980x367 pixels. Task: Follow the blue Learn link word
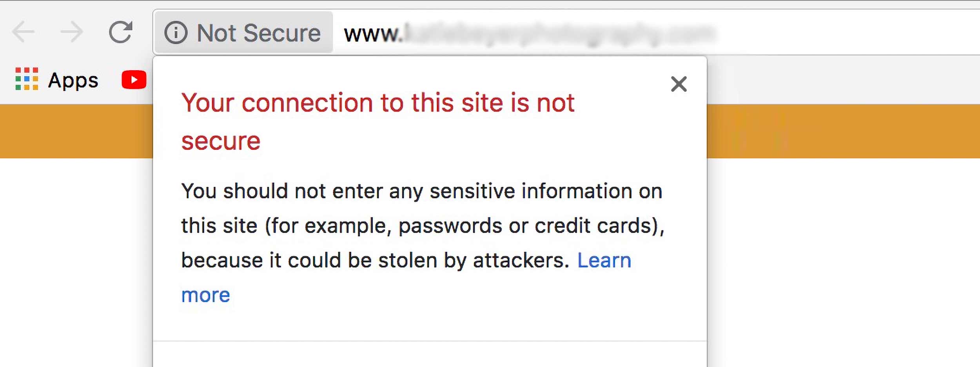pos(604,260)
